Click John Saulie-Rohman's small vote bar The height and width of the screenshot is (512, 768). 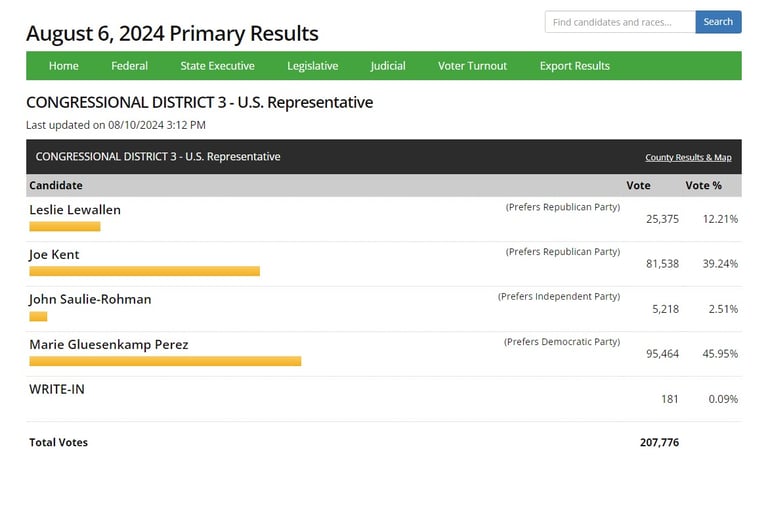[x=38, y=316]
